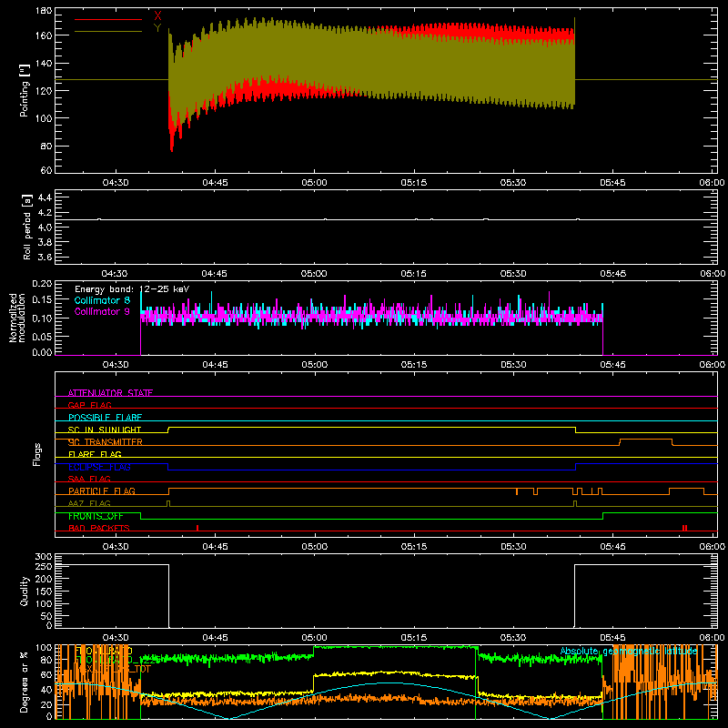
Task: Click the 04:30 tick label under Pointing plot
Action: (116, 183)
